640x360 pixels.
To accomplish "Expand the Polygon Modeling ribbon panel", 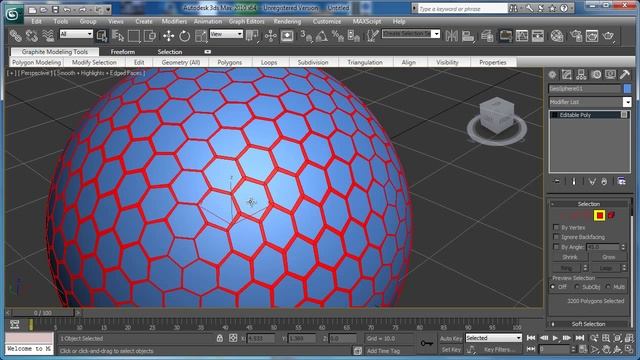I will point(36,62).
